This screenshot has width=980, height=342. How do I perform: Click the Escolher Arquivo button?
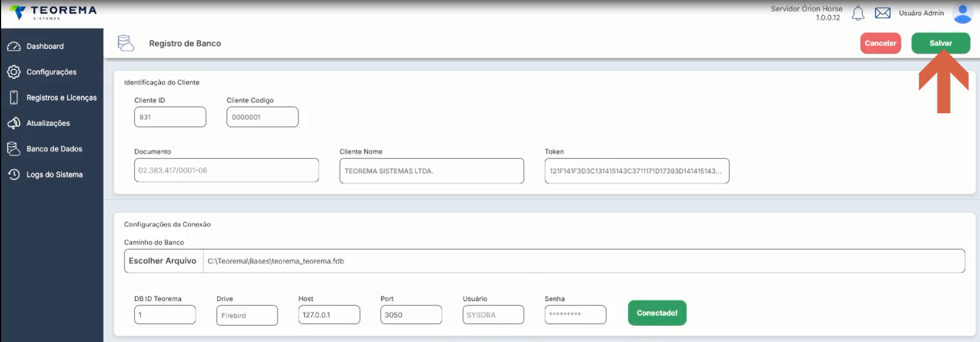pyautogui.click(x=163, y=261)
